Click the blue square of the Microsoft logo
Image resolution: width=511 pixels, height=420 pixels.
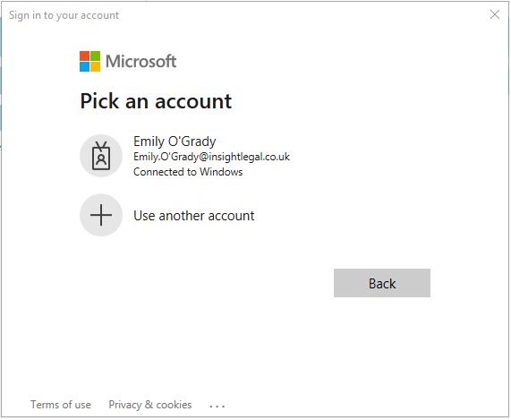click(84, 66)
